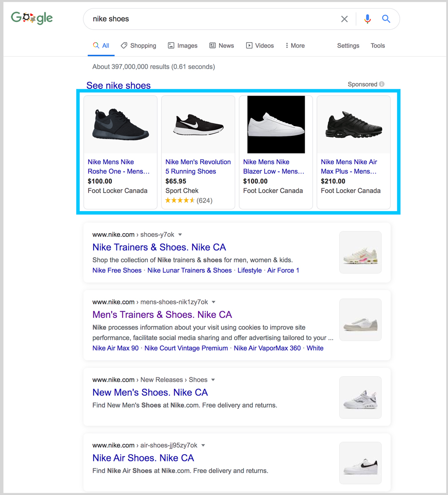Viewport: 448px width, 495px height.
Task: Open search Tools
Action: [378, 45]
